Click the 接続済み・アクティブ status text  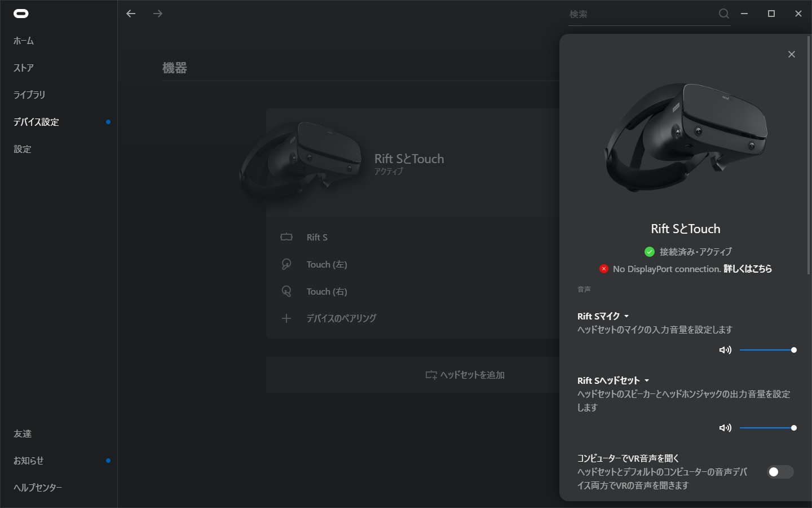click(x=696, y=252)
